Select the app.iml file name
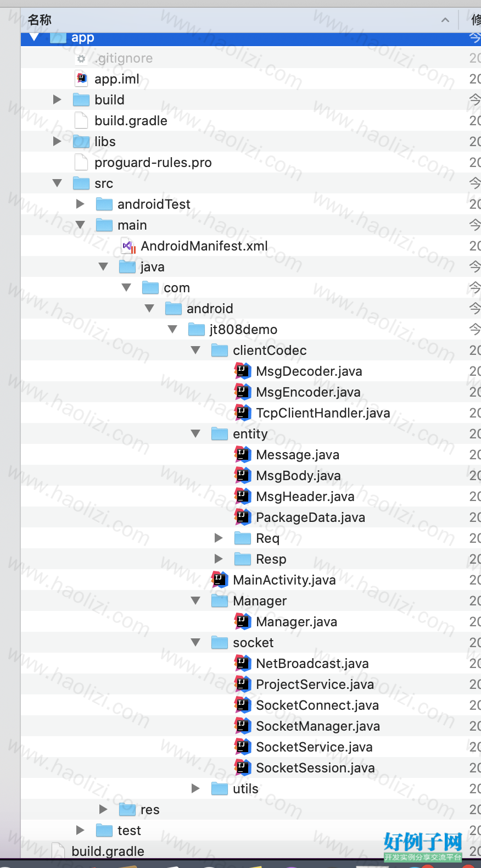Image resolution: width=481 pixels, height=868 pixels. 117,79
